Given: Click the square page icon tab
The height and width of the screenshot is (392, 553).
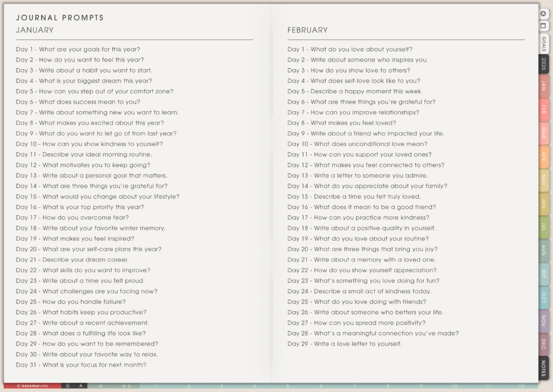Looking at the screenshot, I should tap(543, 26).
